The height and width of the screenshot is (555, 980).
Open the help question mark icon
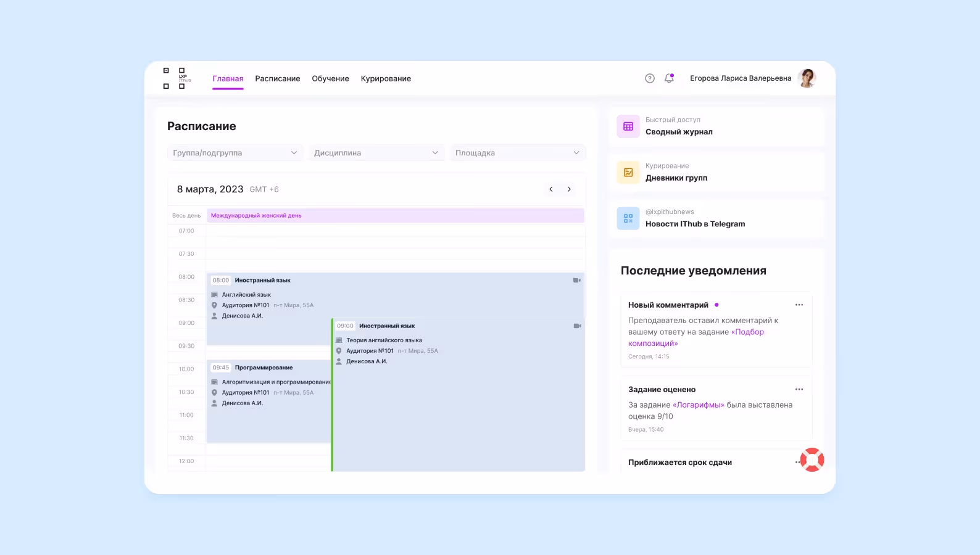(649, 78)
